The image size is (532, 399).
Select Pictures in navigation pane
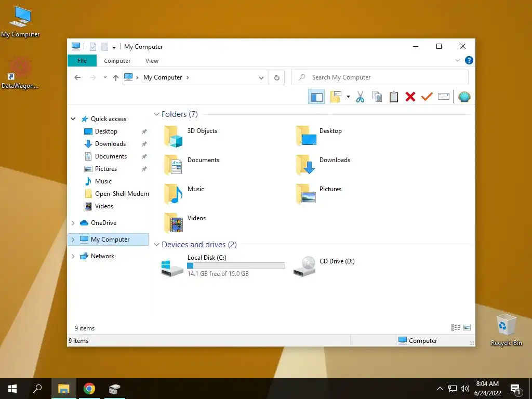click(106, 169)
